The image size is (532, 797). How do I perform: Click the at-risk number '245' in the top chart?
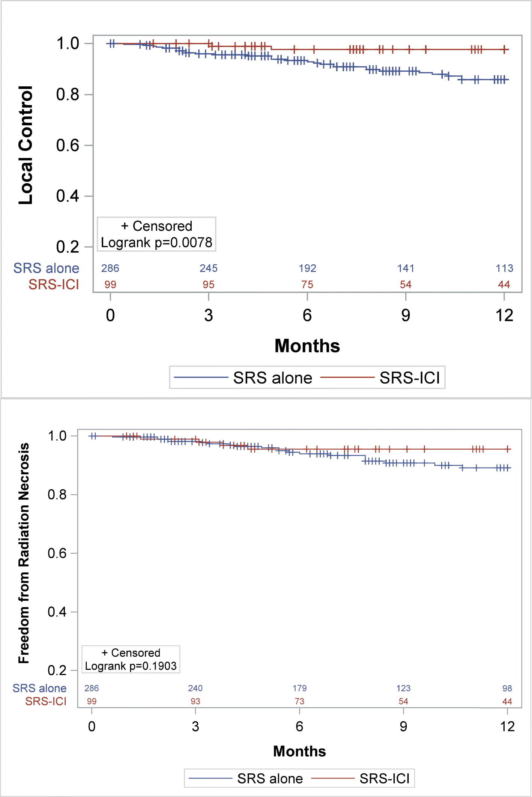(209, 268)
